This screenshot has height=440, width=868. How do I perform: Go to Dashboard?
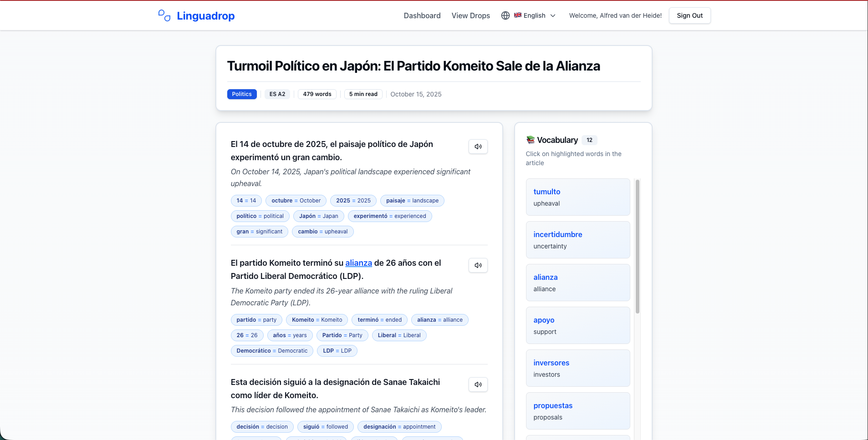tap(422, 15)
